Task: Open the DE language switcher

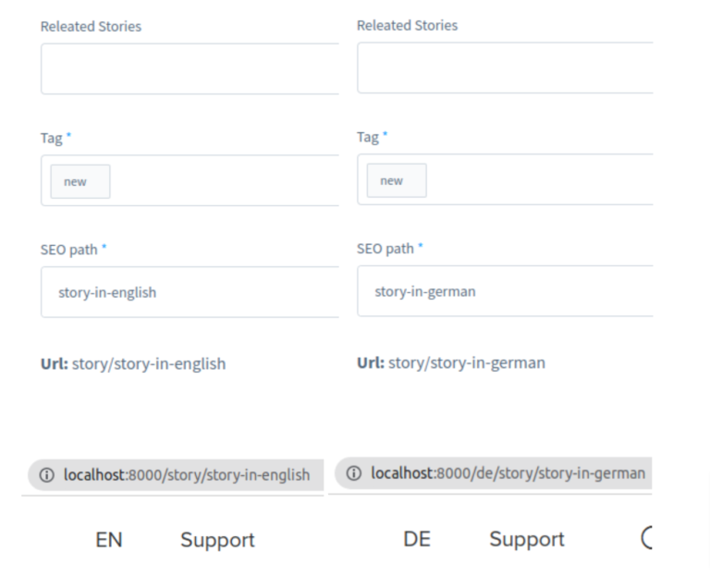Action: tap(417, 539)
